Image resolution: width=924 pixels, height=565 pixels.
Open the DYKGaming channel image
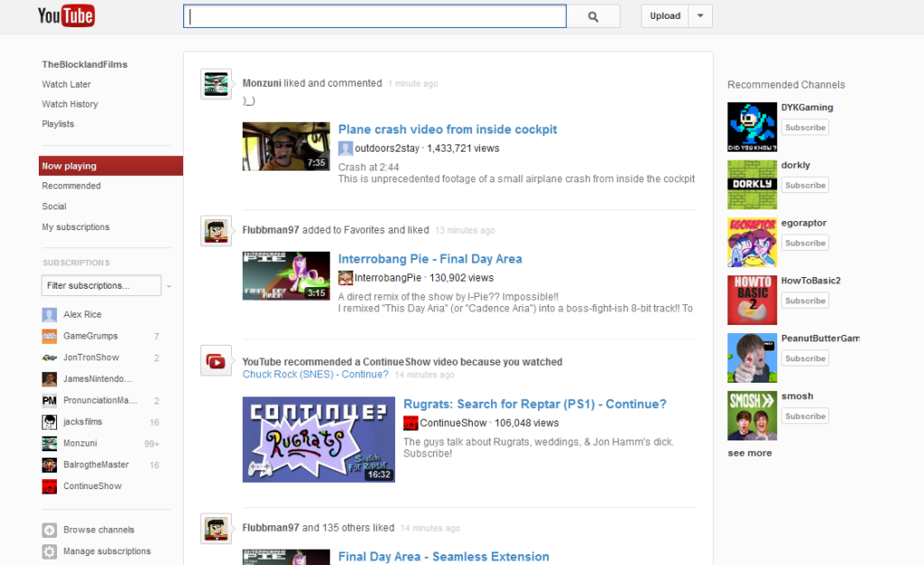(x=752, y=126)
